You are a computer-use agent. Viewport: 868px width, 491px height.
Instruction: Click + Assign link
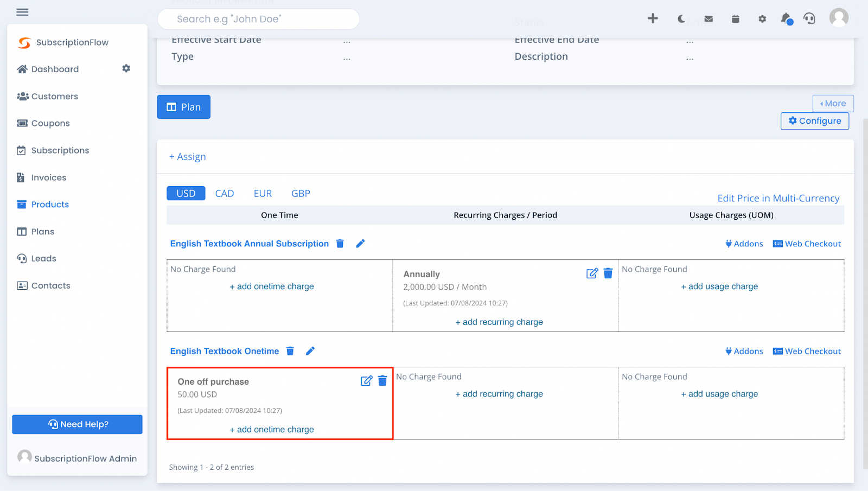click(x=188, y=157)
